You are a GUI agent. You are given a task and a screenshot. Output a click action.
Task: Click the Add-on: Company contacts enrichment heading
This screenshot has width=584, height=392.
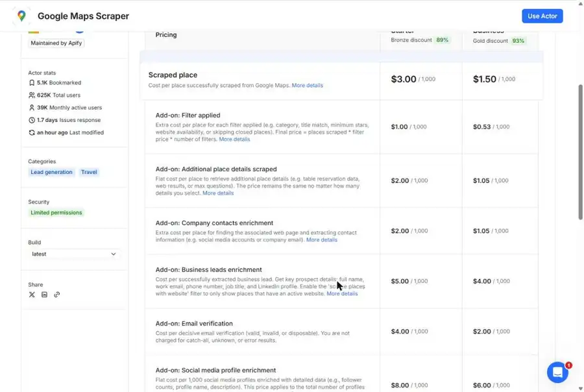[214, 223]
